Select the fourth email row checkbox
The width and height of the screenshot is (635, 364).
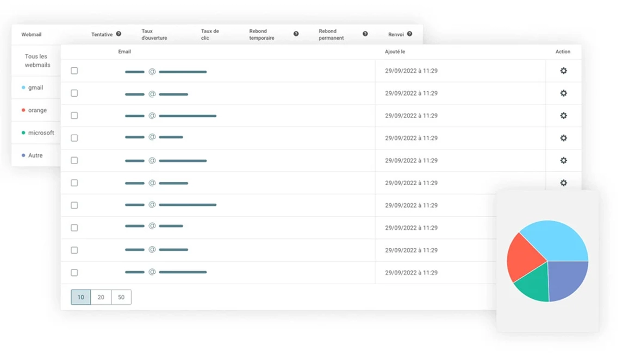tap(74, 138)
